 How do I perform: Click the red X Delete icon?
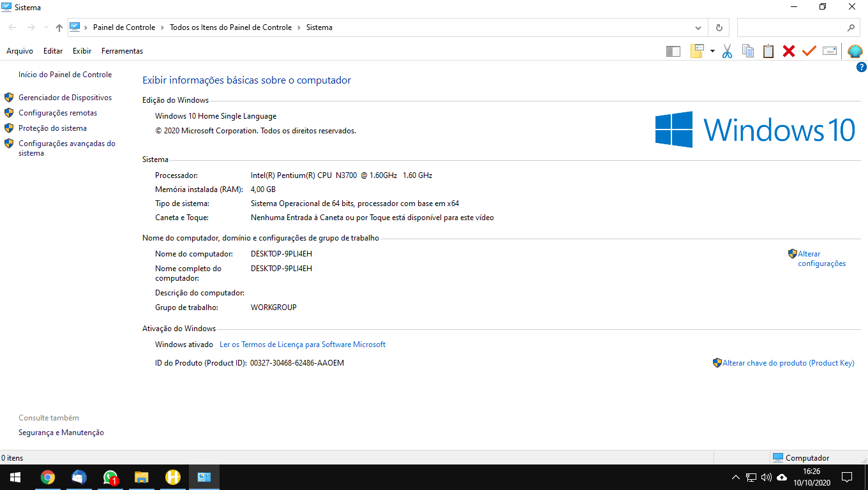(789, 51)
